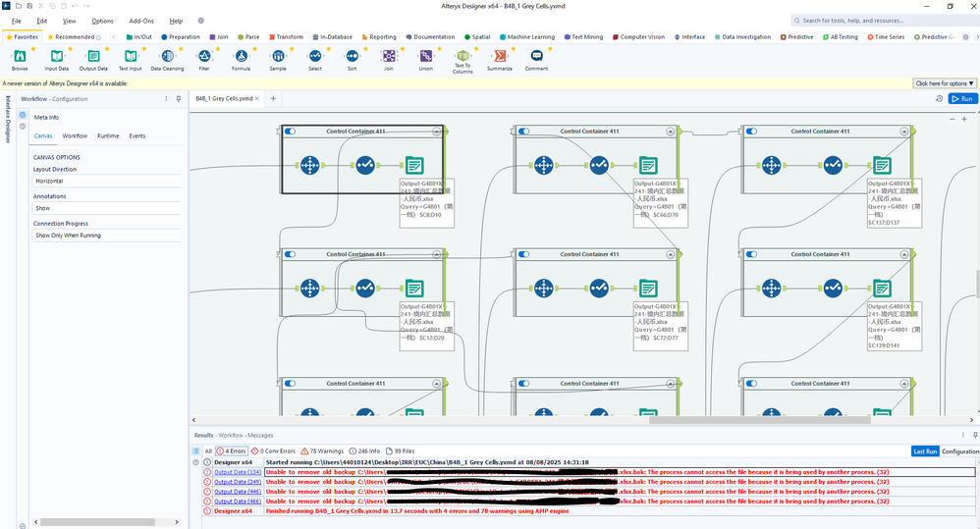Viewport: 980px width, 529px height.
Task: Open the Output Data (134) error link
Action: click(238, 472)
